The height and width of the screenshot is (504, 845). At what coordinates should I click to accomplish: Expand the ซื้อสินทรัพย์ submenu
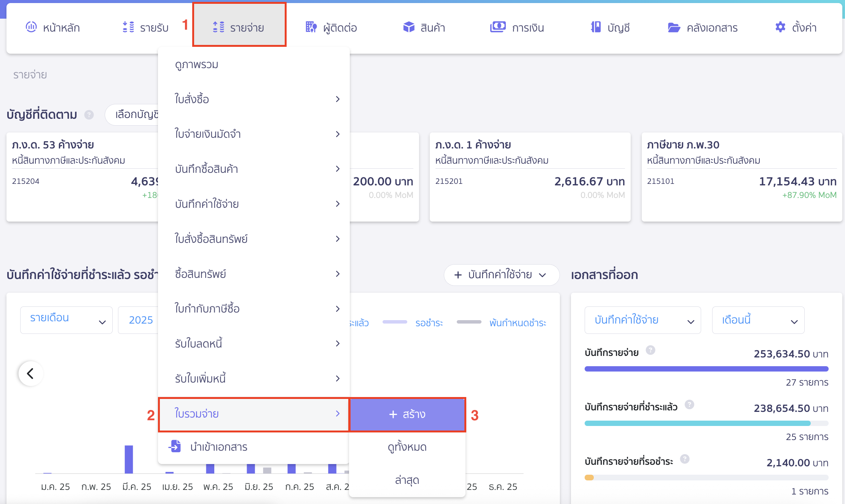coord(254,274)
